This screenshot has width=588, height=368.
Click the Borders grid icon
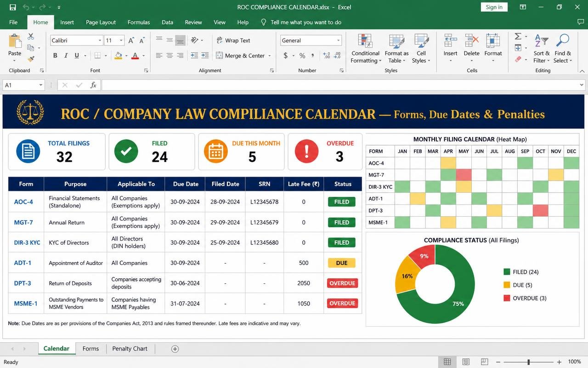click(97, 56)
